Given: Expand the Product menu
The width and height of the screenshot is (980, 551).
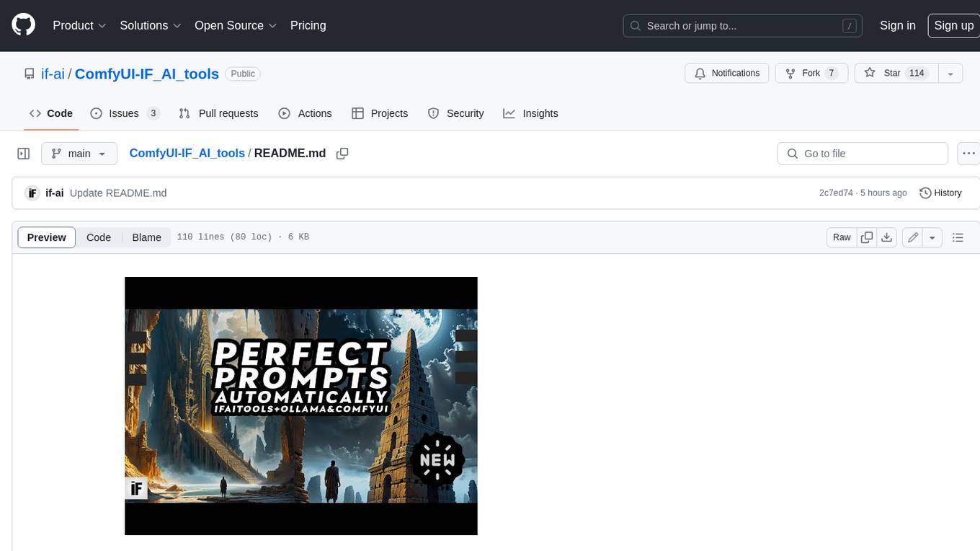Looking at the screenshot, I should [x=79, y=25].
